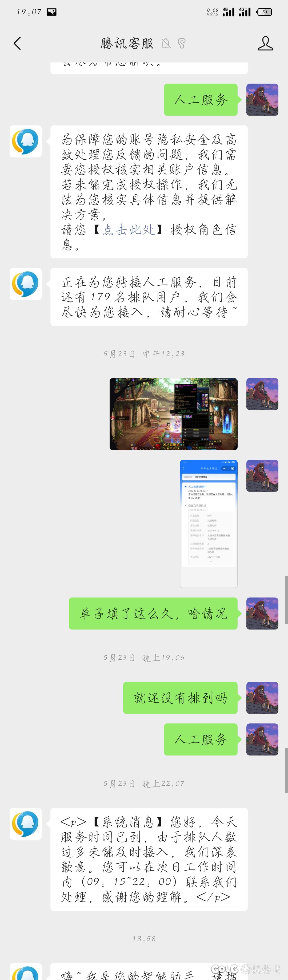Viewport: 288px width, 980px height.
Task: Open the DNF game screenshot image
Action: click(x=173, y=414)
